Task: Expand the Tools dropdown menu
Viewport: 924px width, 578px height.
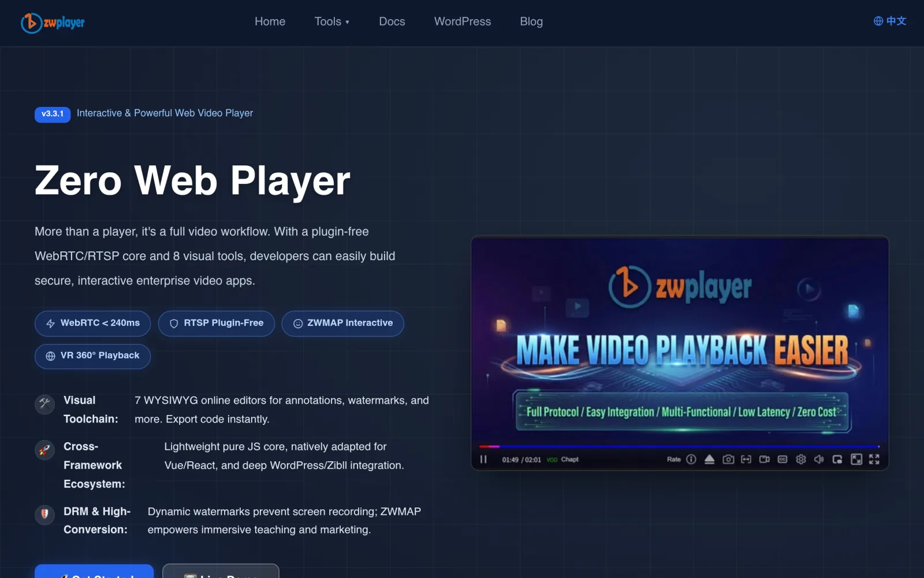Action: [331, 21]
